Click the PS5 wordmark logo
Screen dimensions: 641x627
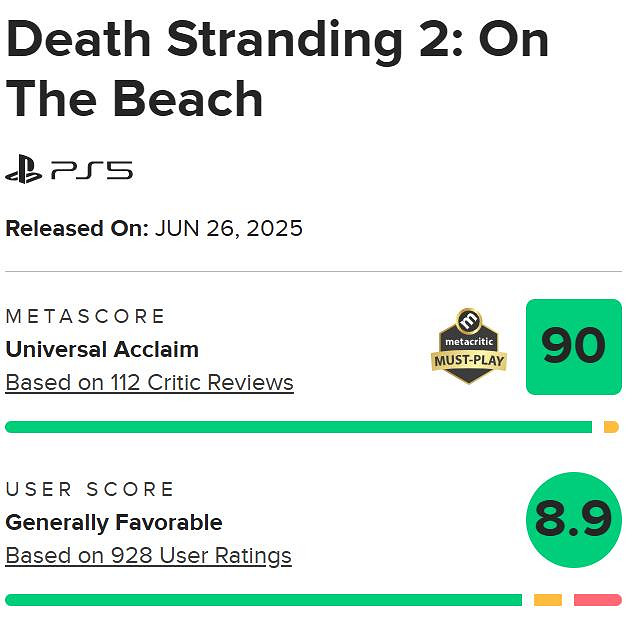pyautogui.click(x=91, y=171)
